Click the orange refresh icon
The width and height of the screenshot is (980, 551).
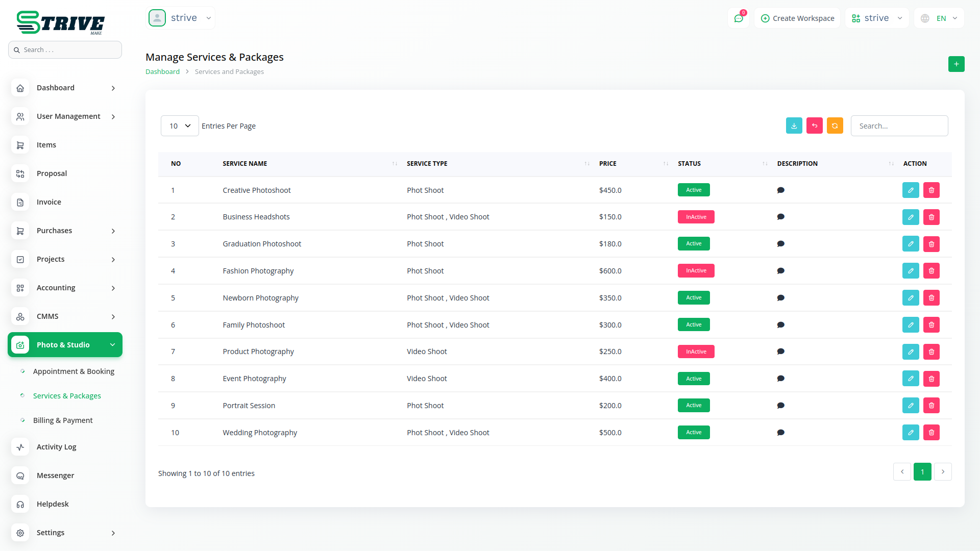[835, 126]
